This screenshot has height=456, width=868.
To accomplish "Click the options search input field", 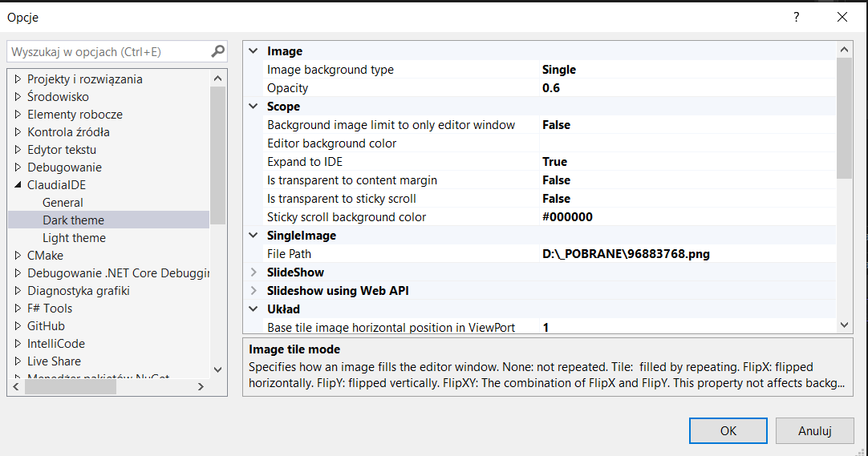I will 108,52.
